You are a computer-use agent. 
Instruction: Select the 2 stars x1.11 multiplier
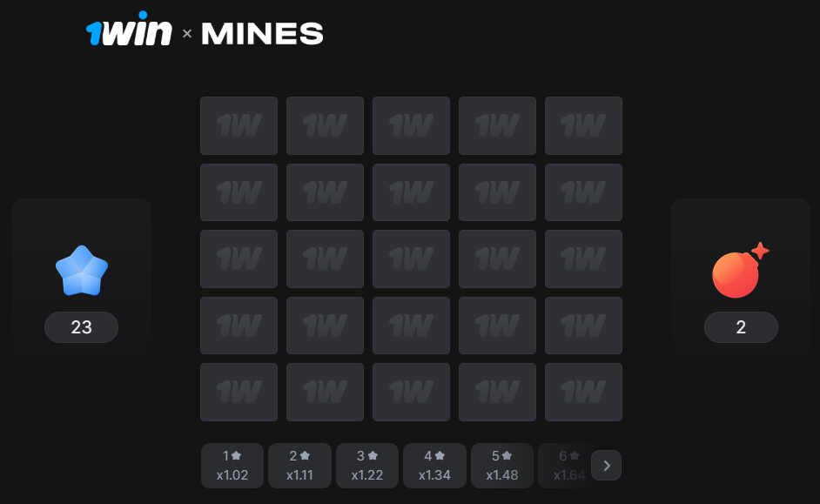coord(299,466)
